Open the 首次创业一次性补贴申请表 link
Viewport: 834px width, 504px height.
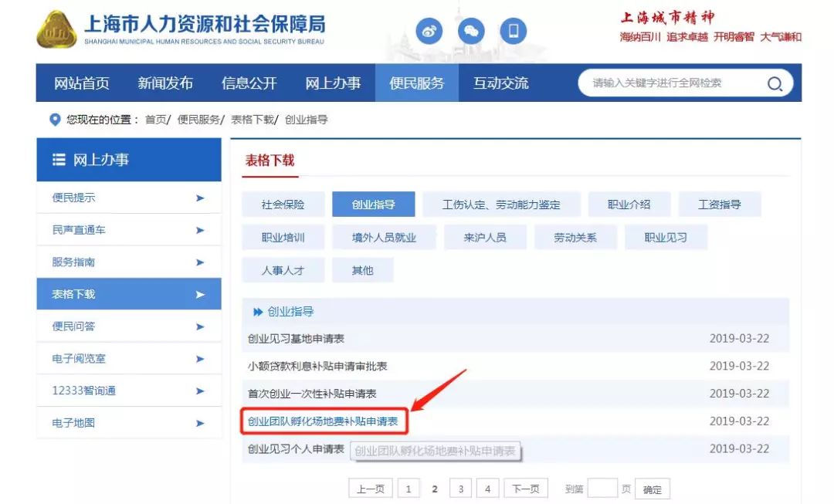pos(312,394)
